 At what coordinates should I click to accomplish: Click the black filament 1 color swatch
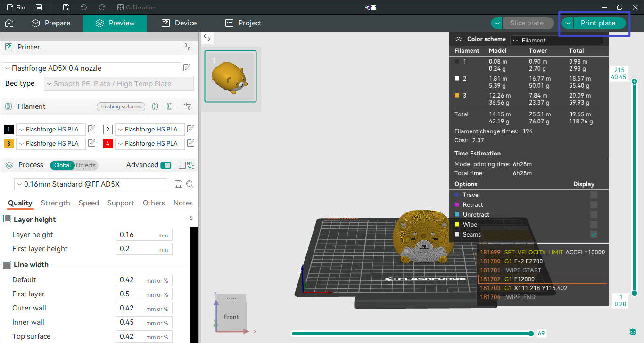[x=9, y=130]
